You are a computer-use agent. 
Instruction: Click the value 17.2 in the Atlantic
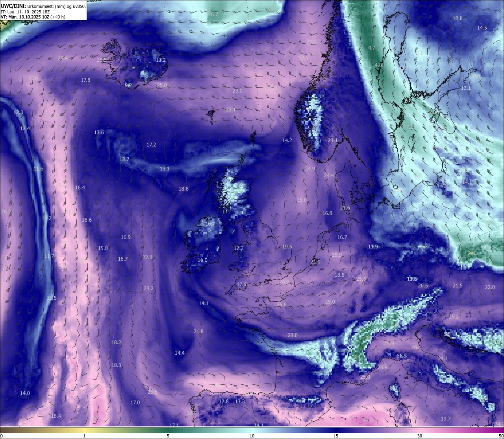coord(151,144)
